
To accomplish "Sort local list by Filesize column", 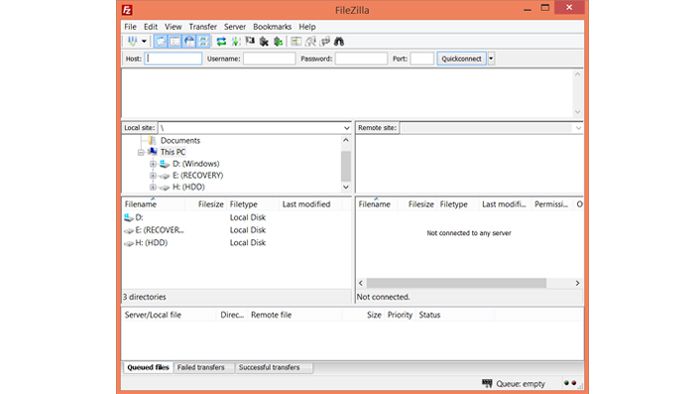I will 206,204.
